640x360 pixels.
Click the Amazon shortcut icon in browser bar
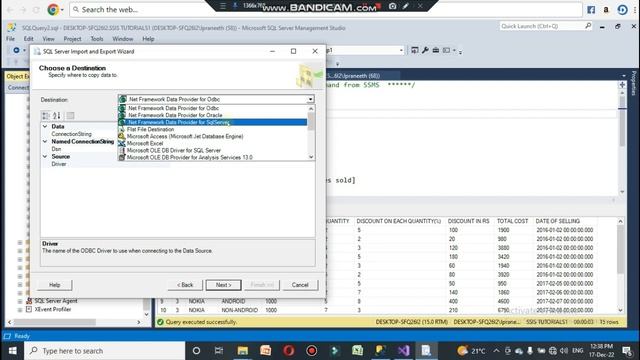click(x=606, y=10)
